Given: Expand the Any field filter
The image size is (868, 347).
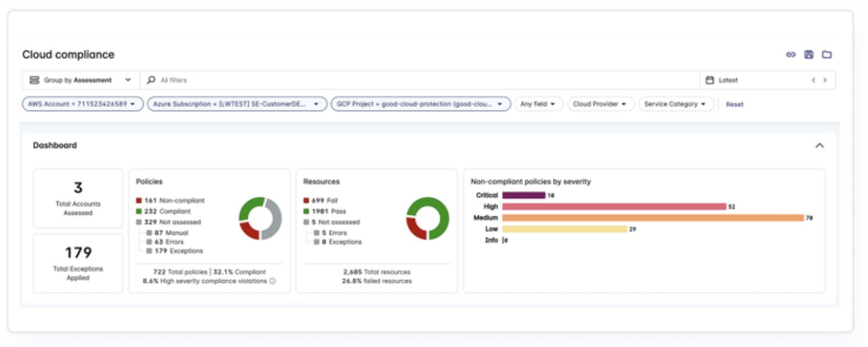Looking at the screenshot, I should point(538,104).
